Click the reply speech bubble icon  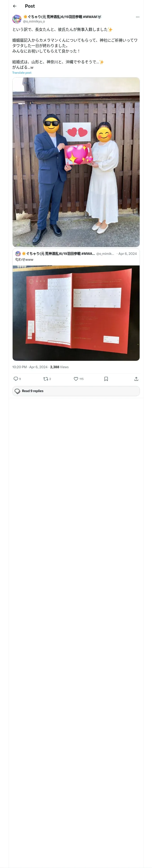tap(16, 379)
